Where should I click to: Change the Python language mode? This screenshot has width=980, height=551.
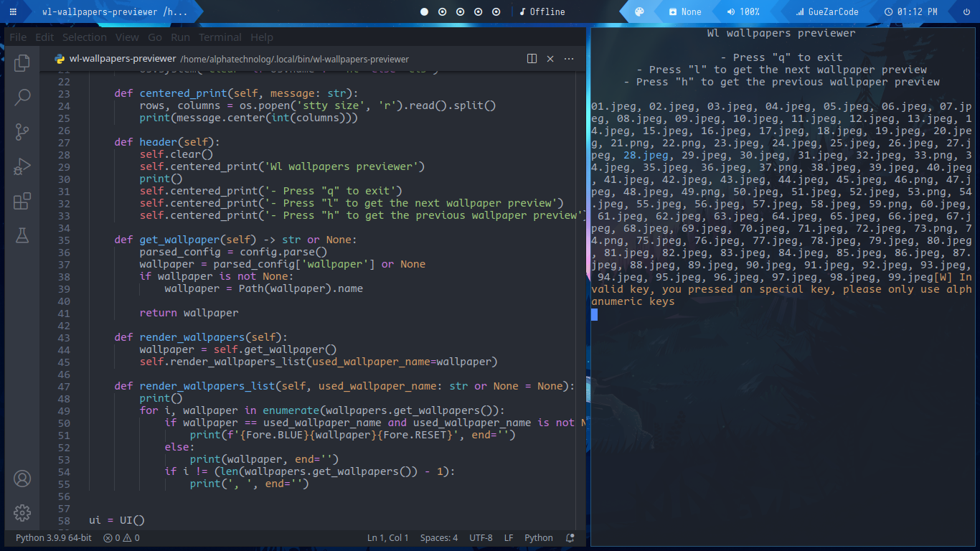click(539, 538)
